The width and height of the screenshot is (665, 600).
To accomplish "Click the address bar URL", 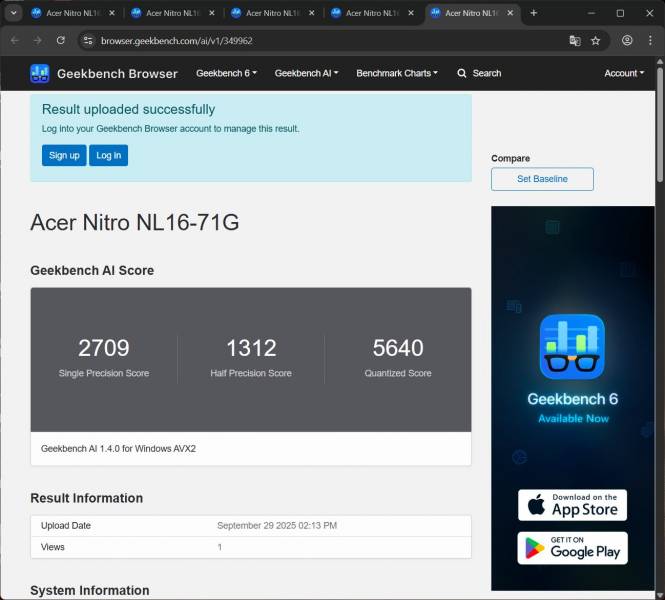I will coord(176,41).
